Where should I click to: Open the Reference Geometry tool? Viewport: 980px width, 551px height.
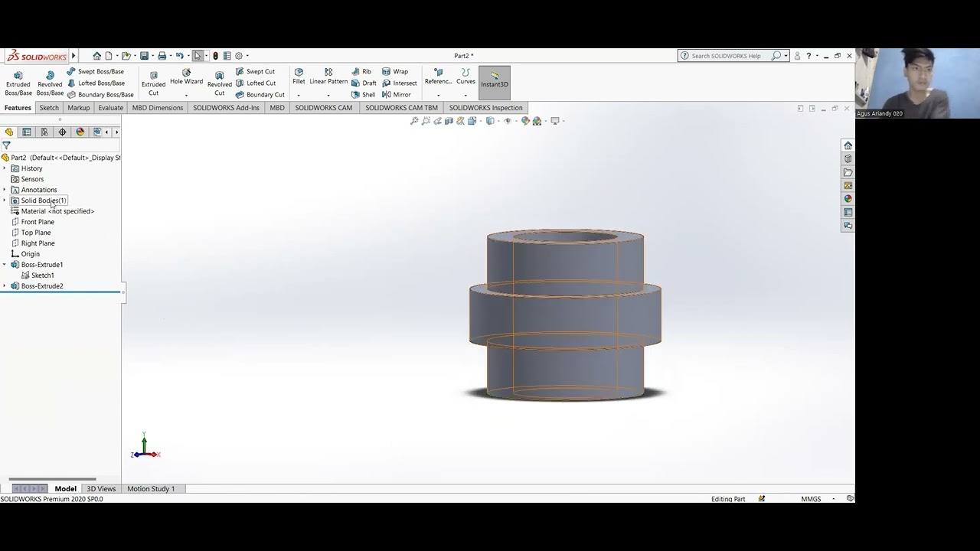(x=438, y=77)
